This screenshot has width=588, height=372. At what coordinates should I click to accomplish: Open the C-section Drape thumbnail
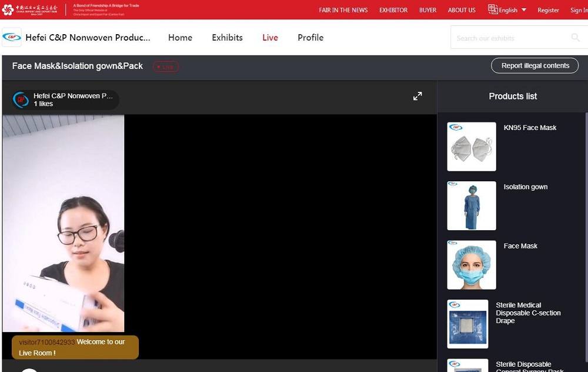tap(467, 324)
